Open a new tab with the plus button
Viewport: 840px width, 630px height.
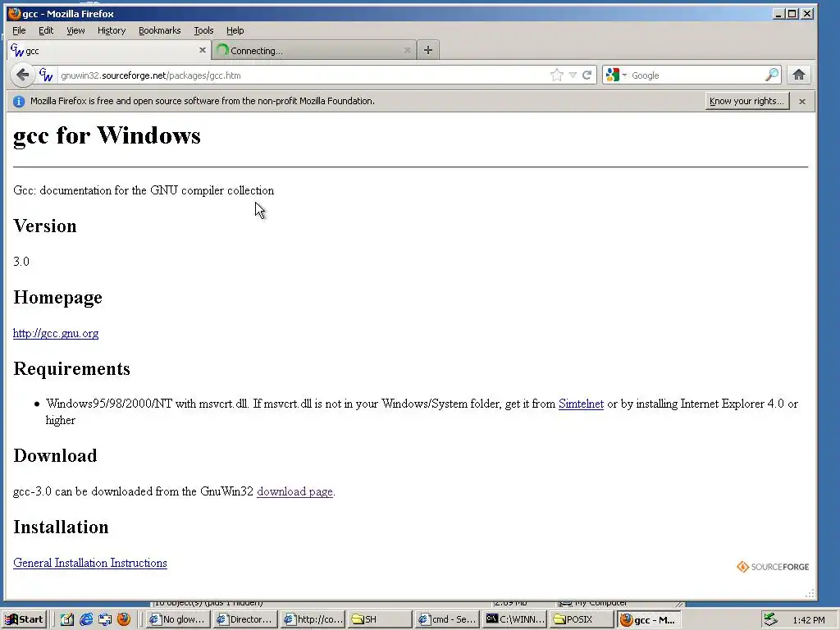(x=427, y=50)
